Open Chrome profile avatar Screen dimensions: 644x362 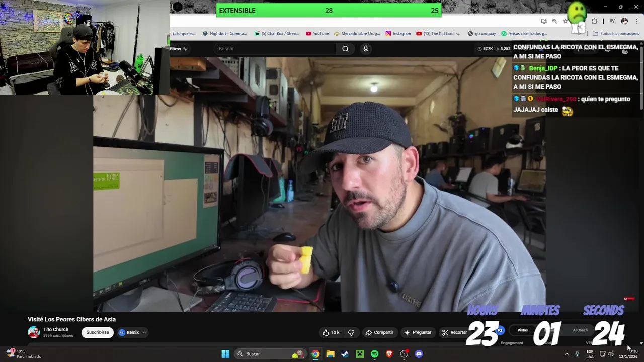(624, 21)
